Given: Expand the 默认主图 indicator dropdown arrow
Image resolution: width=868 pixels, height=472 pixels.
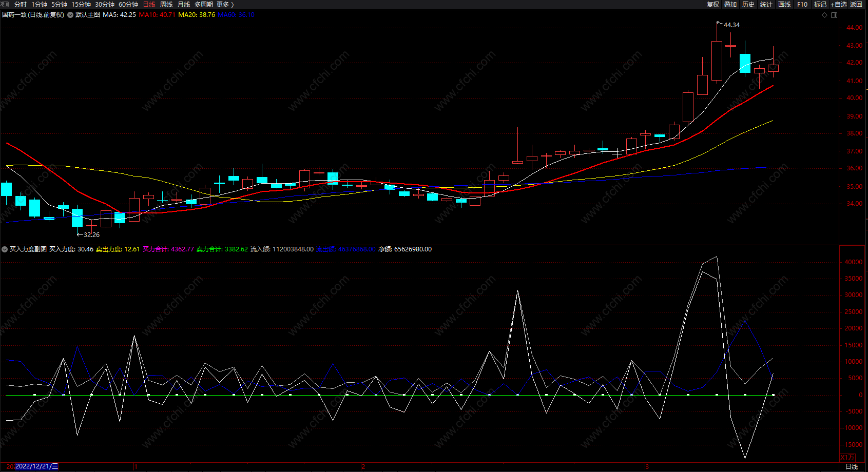Looking at the screenshot, I should 70,15.
